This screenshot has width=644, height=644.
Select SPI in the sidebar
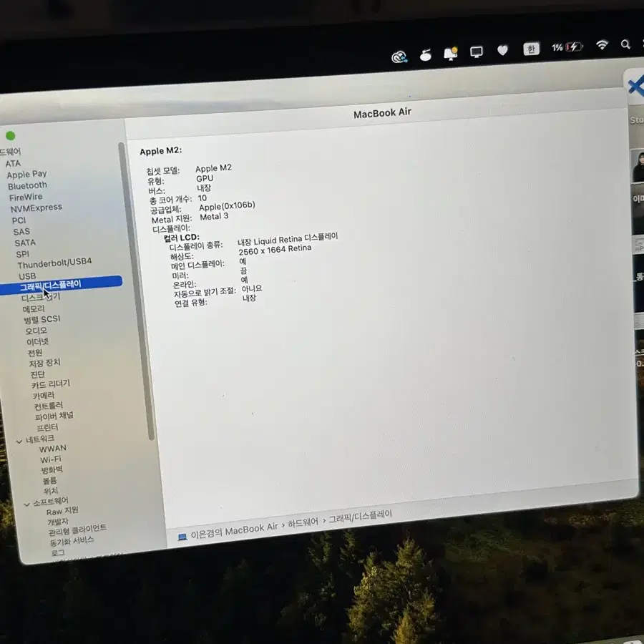point(22,254)
